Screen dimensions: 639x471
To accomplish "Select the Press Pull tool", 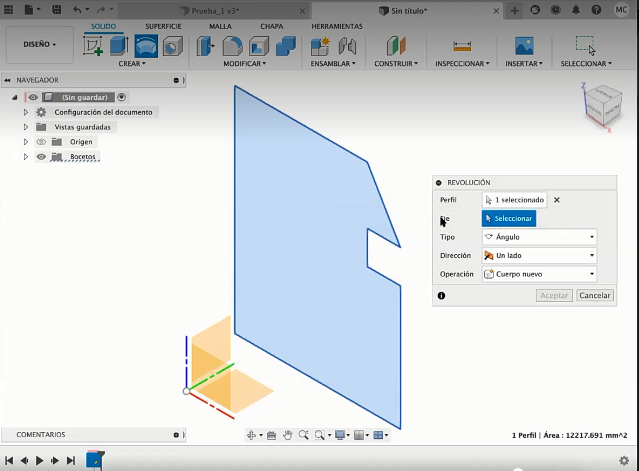I will (205, 46).
